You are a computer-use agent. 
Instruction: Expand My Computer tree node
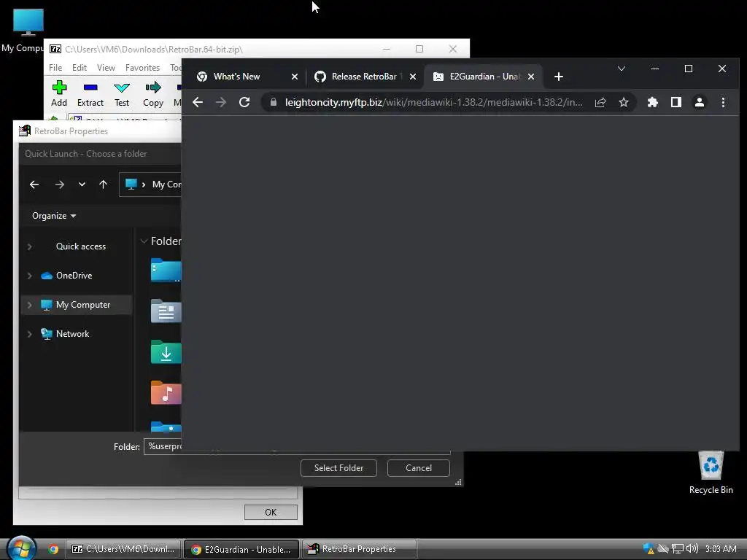29,305
